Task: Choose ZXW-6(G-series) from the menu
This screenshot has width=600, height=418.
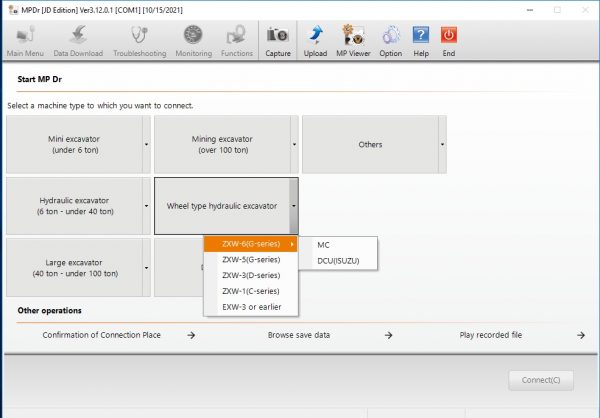Action: pyautogui.click(x=251, y=244)
